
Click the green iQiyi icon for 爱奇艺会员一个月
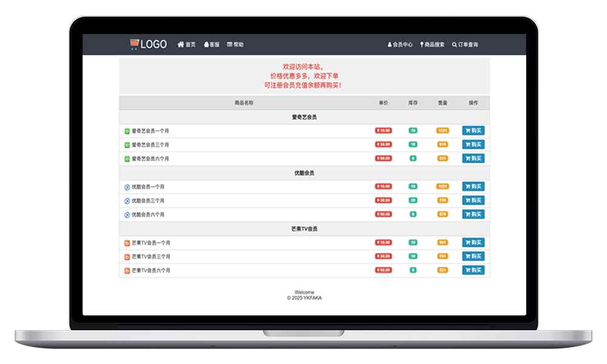click(127, 131)
